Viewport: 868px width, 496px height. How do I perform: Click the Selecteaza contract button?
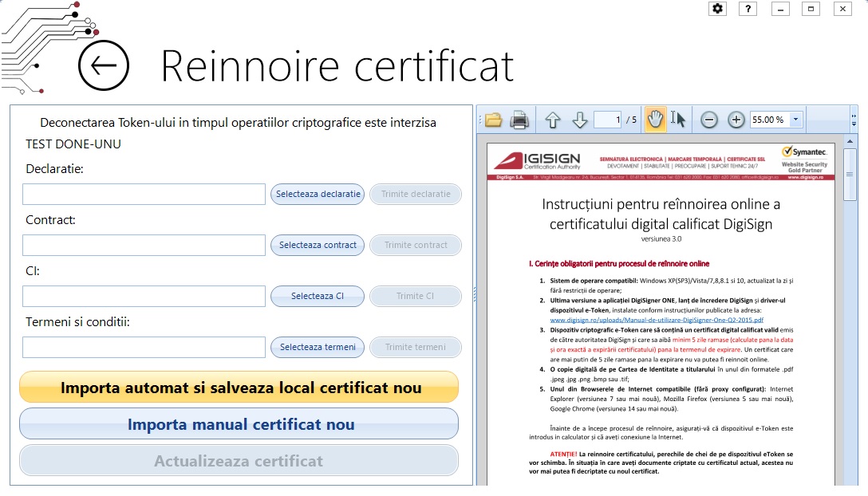click(318, 245)
